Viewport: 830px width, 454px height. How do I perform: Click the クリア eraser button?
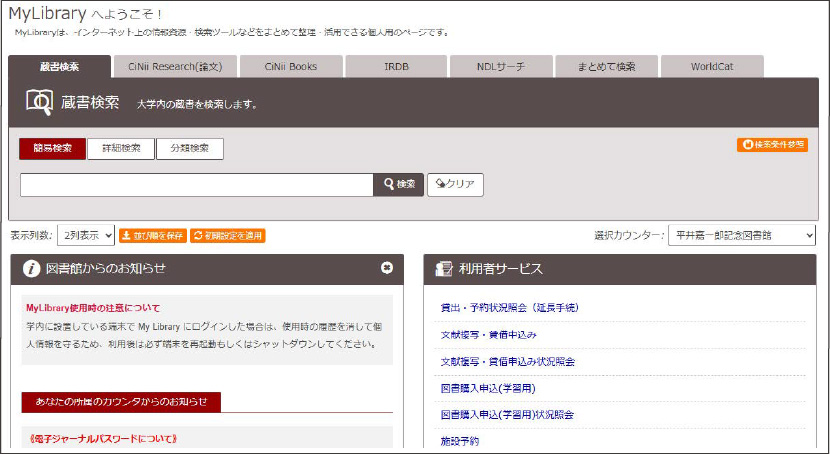[455, 184]
